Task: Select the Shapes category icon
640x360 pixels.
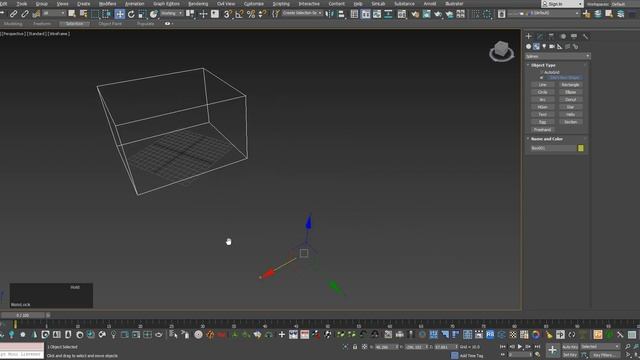Action: (x=536, y=47)
